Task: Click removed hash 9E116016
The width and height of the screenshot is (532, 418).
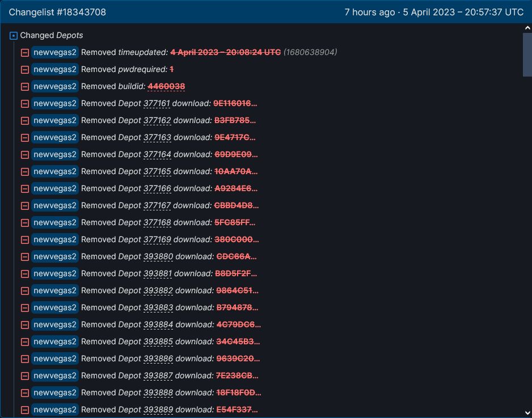Action: 235,103
